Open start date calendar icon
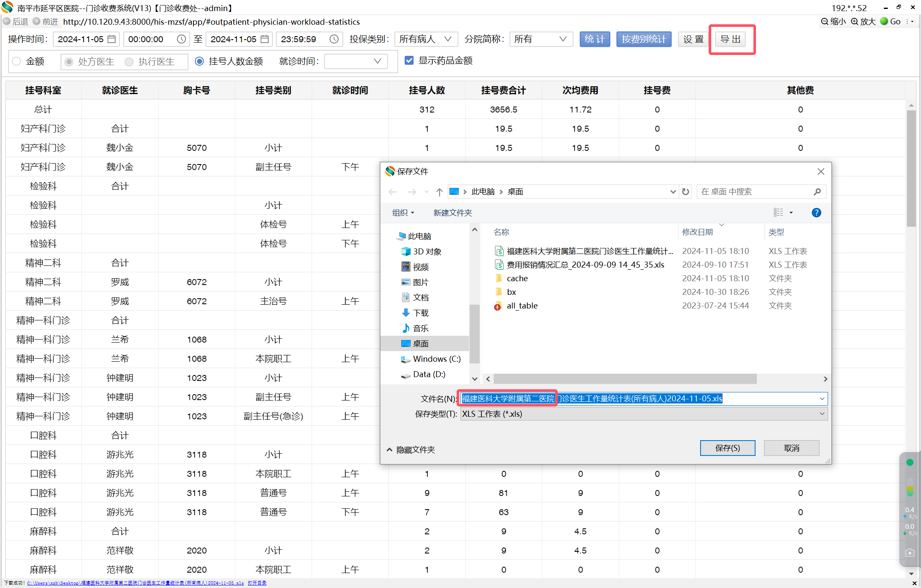The height and width of the screenshot is (588, 921). click(x=112, y=39)
